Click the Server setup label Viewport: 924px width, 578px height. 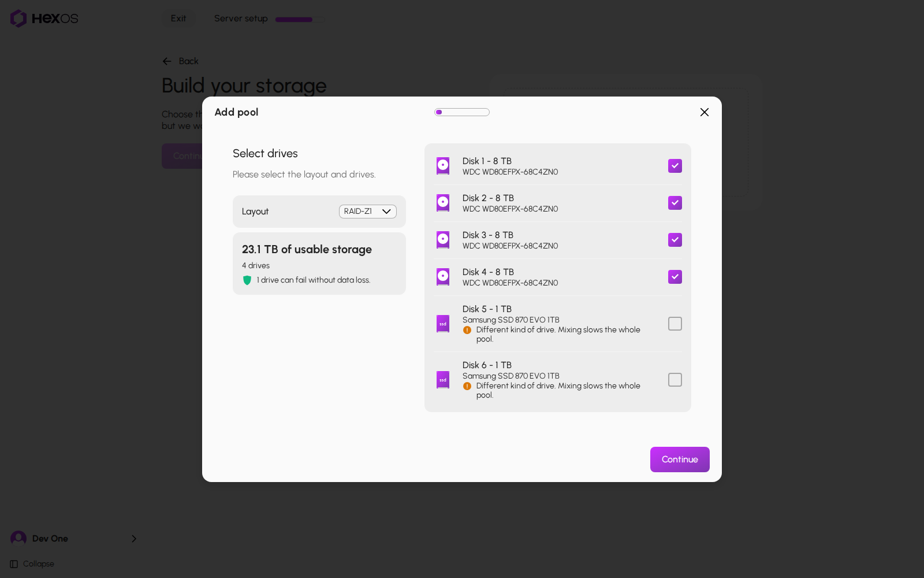(241, 18)
